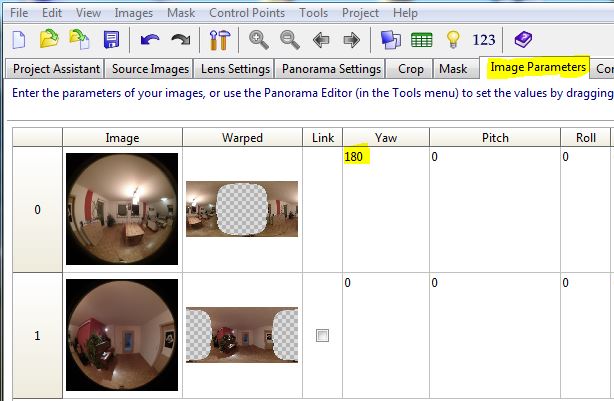Click the New Project icon
Screen dimensions: 614x401
19,40
